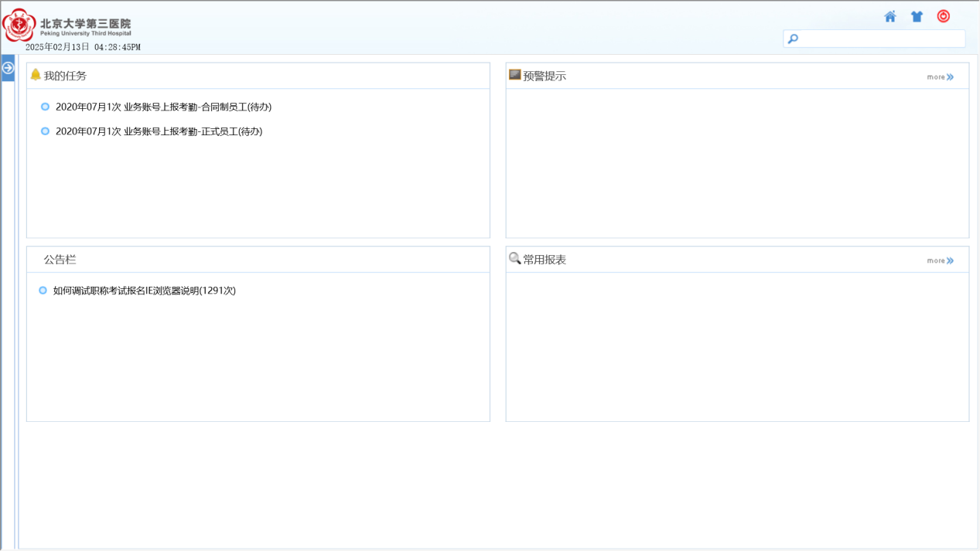Click the Peking University Third Hospital logo
980x551 pixels.
coord(67,25)
